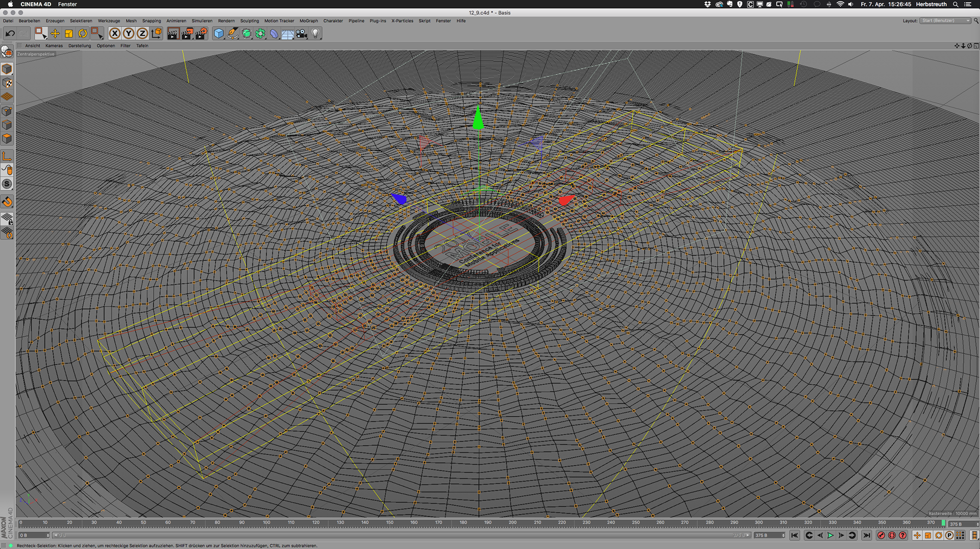
Task: Click the make editable icon in left sidebar
Action: tap(7, 52)
